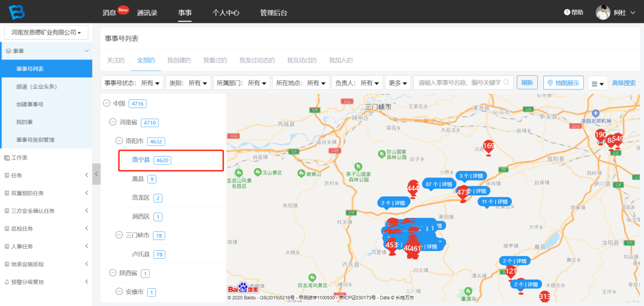
Task: Open the 事事号状态 filter dropdown
Action: click(134, 83)
